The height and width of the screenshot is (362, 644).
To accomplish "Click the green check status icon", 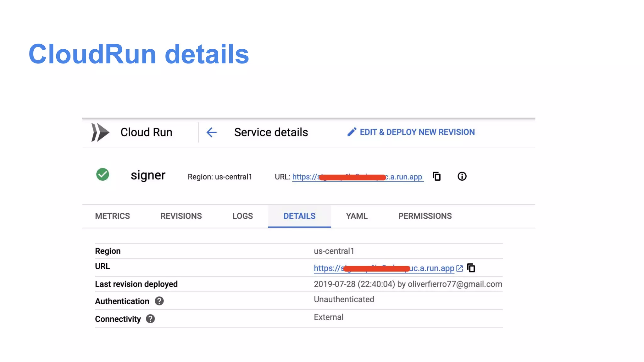I will tap(103, 175).
